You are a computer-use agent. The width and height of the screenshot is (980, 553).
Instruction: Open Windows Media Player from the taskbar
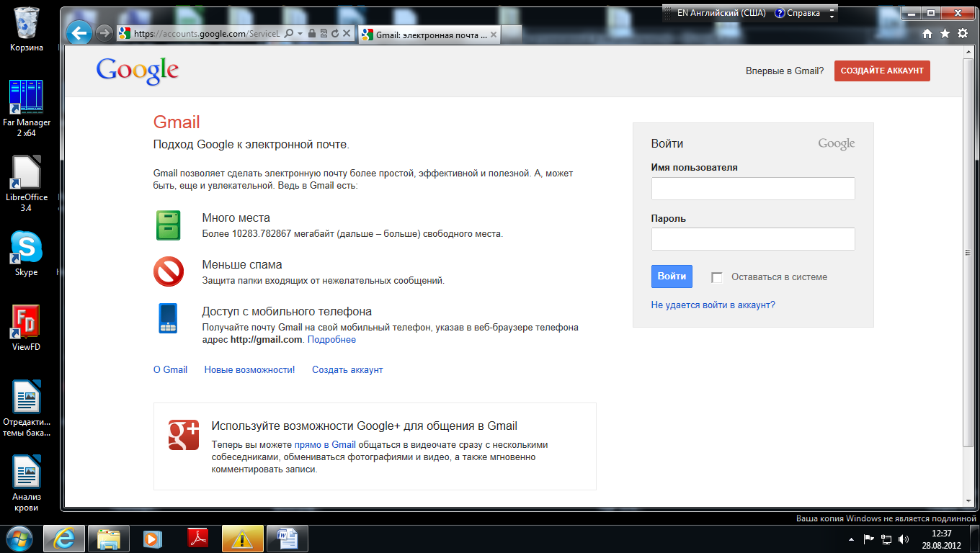click(152, 539)
